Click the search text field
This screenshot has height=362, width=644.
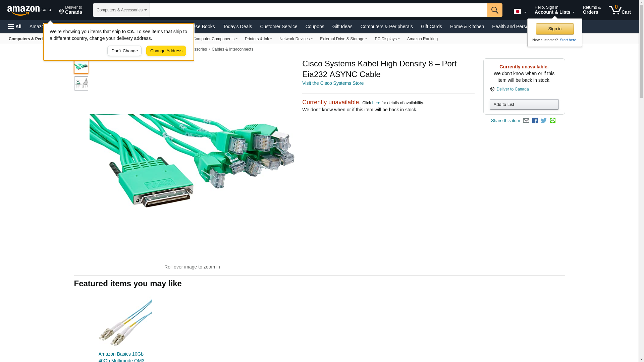point(319,10)
